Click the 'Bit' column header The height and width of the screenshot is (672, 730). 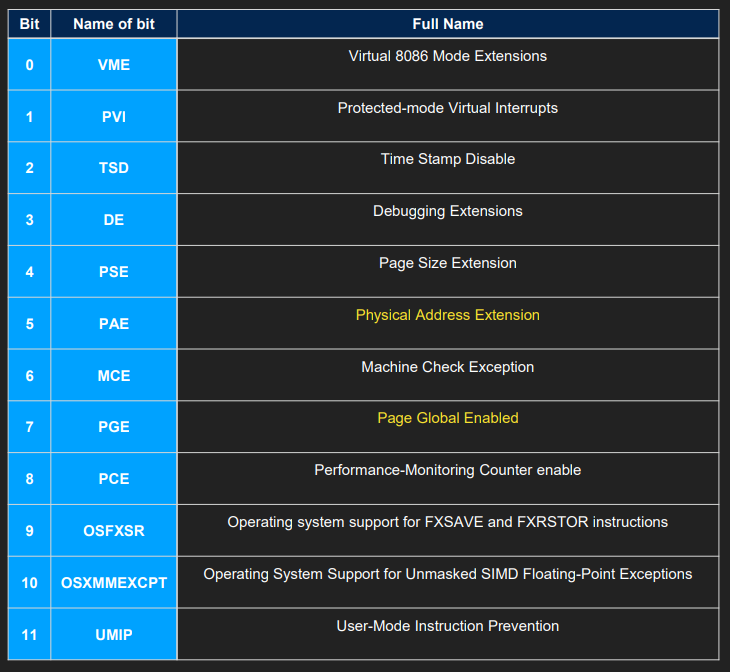point(29,24)
